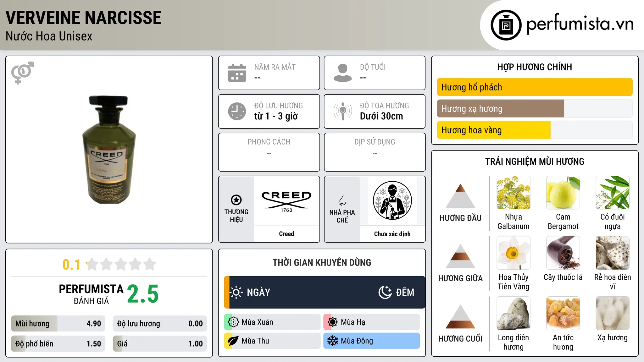Click the base notes pyramid icon
The height and width of the screenshot is (362, 644).
click(x=460, y=316)
